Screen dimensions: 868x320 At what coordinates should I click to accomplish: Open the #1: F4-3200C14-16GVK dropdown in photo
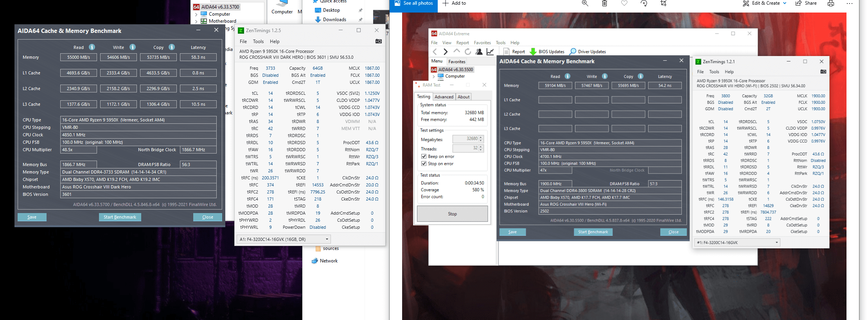point(737,242)
